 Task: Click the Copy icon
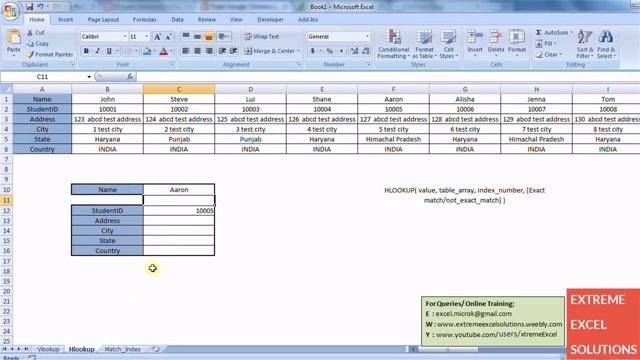(x=30, y=43)
